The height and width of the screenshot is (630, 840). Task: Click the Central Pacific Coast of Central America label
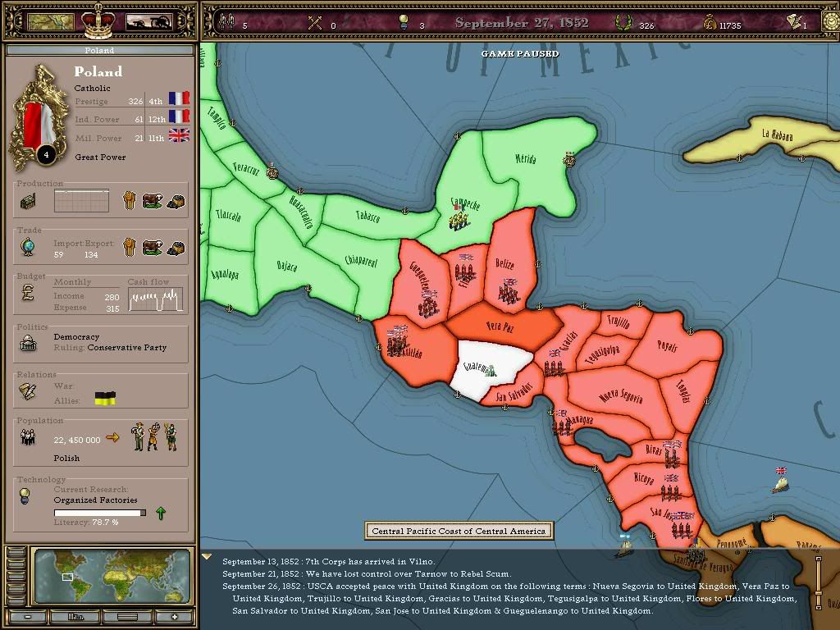coord(458,531)
